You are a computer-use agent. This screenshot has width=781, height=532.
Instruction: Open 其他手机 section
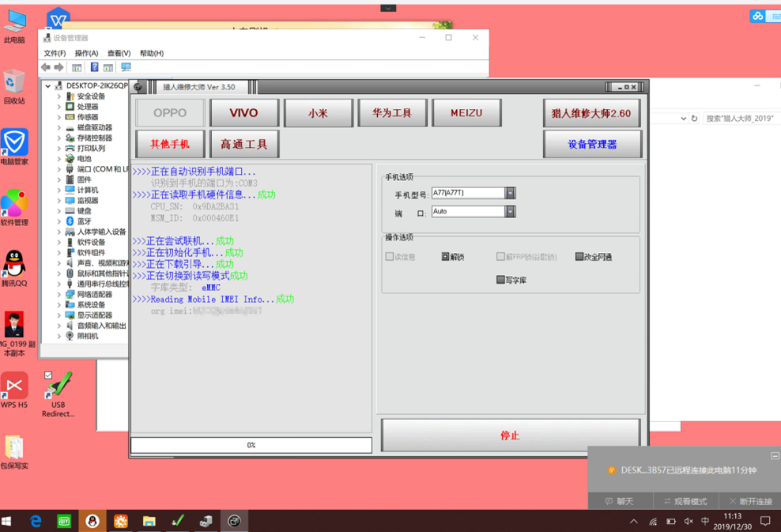(170, 144)
